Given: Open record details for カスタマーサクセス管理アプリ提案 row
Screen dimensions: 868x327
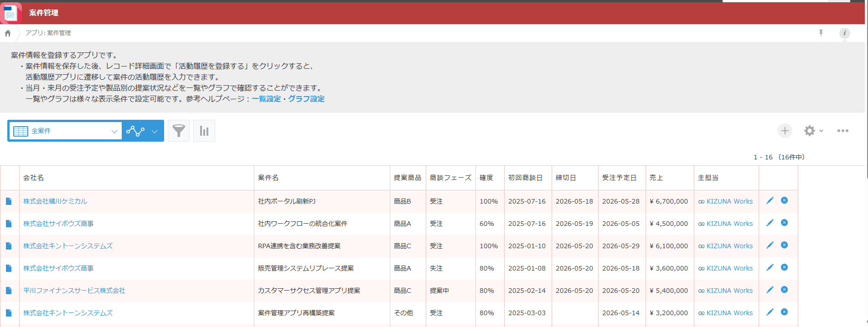Looking at the screenshot, I should tap(9, 291).
